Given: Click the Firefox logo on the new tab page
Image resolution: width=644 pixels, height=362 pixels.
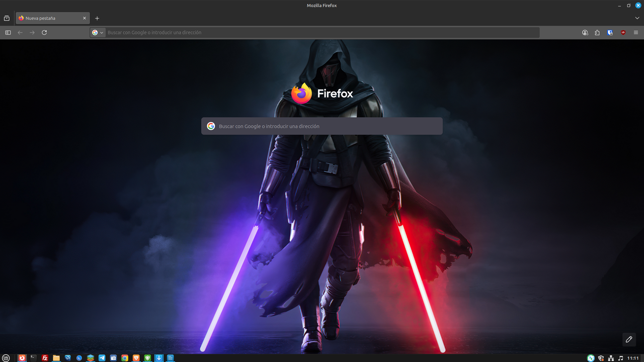Looking at the screenshot, I should pos(322,94).
